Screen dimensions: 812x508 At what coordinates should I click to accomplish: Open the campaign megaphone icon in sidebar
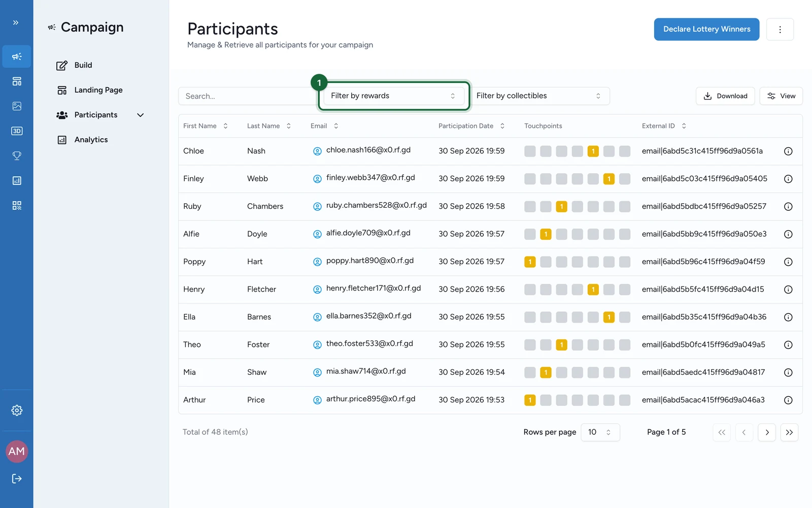pyautogui.click(x=17, y=56)
